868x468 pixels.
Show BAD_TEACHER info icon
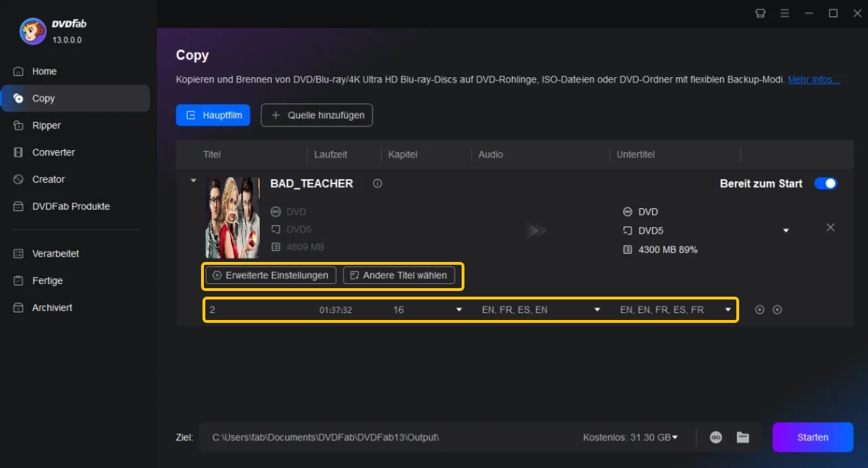[x=377, y=183]
